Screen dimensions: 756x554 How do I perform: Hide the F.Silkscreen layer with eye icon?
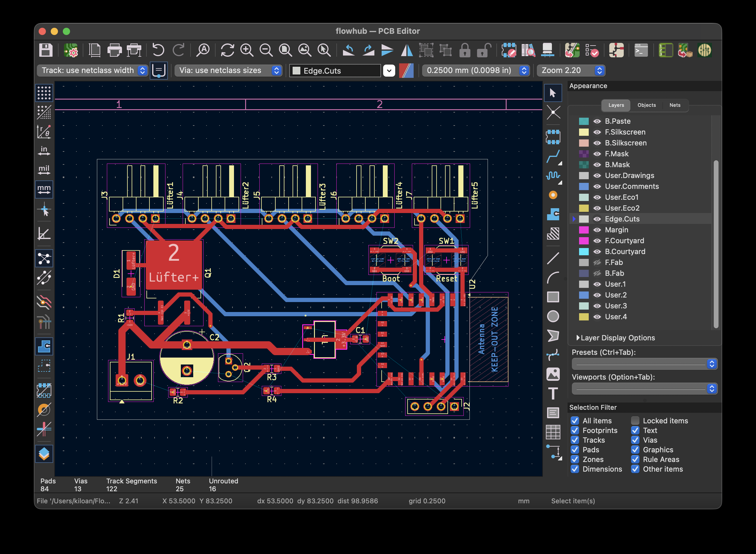pos(597,132)
